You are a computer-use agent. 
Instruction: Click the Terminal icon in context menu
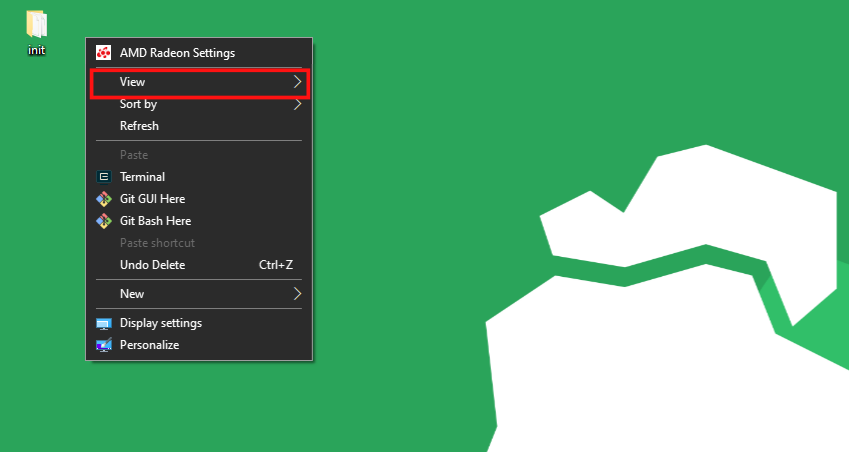click(x=103, y=176)
